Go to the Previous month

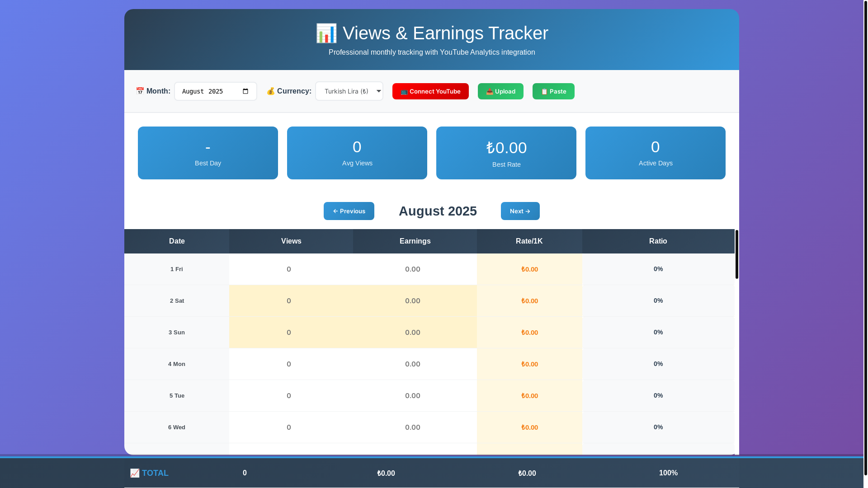[349, 211]
